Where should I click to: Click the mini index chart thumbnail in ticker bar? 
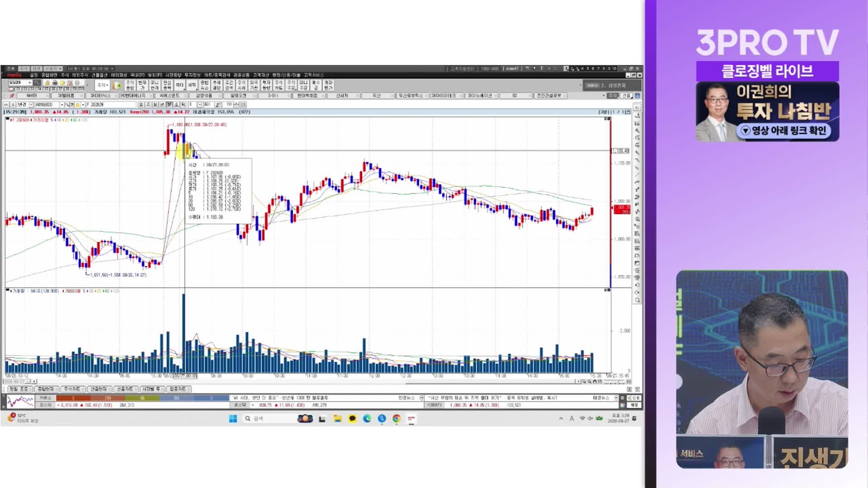click(x=21, y=401)
